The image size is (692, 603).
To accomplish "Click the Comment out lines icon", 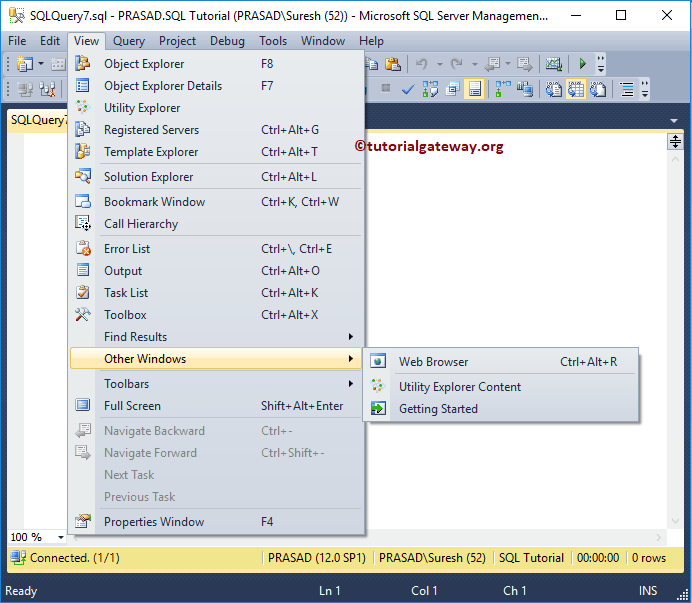I will [x=627, y=89].
